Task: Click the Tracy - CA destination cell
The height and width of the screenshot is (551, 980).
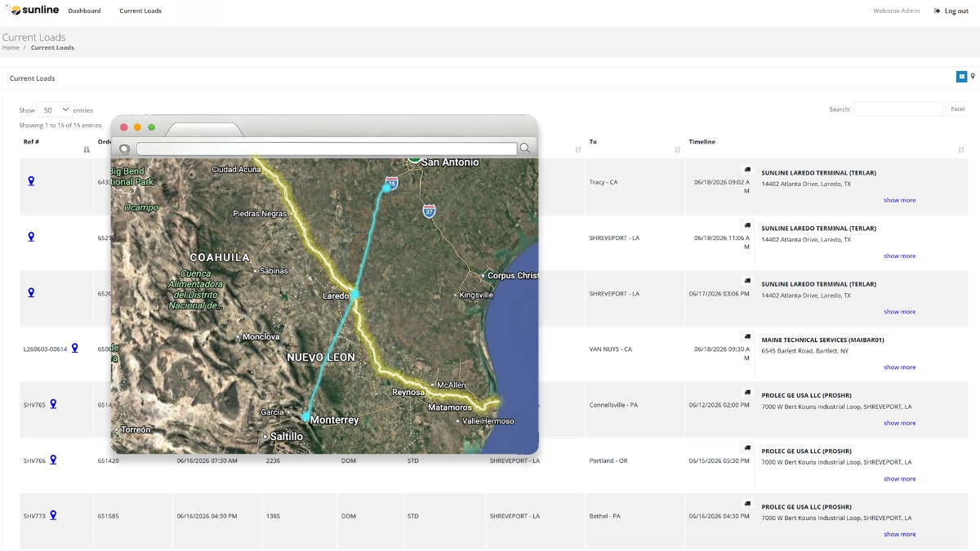Action: click(x=604, y=182)
